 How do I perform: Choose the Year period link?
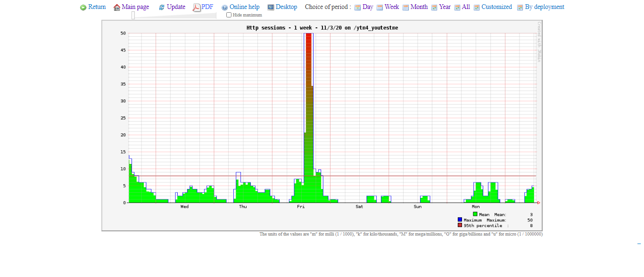pyautogui.click(x=445, y=7)
